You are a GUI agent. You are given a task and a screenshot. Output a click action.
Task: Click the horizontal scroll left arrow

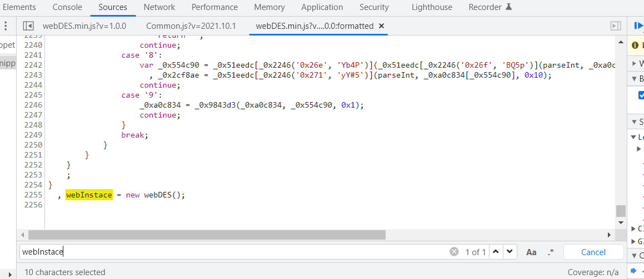[x=23, y=235]
